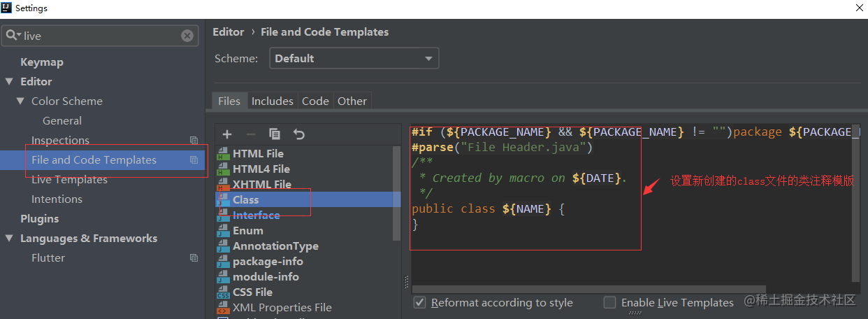Image resolution: width=868 pixels, height=319 pixels.
Task: Click project-level icon beside File and Code Templates
Action: pyautogui.click(x=194, y=160)
